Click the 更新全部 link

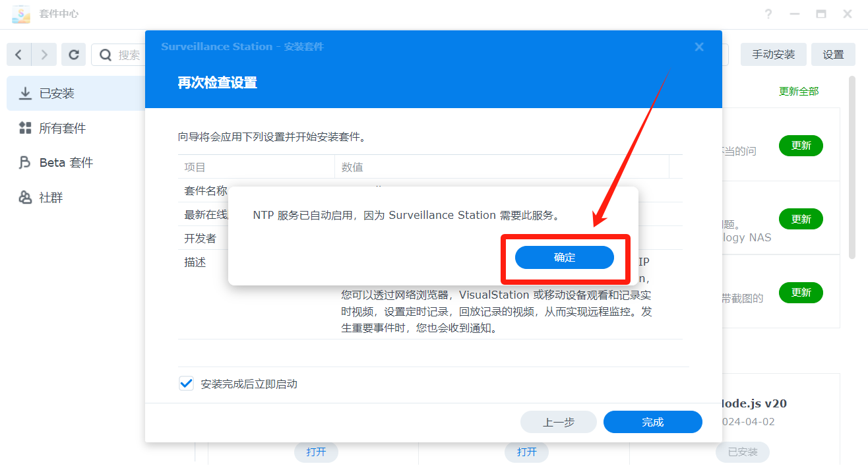799,92
